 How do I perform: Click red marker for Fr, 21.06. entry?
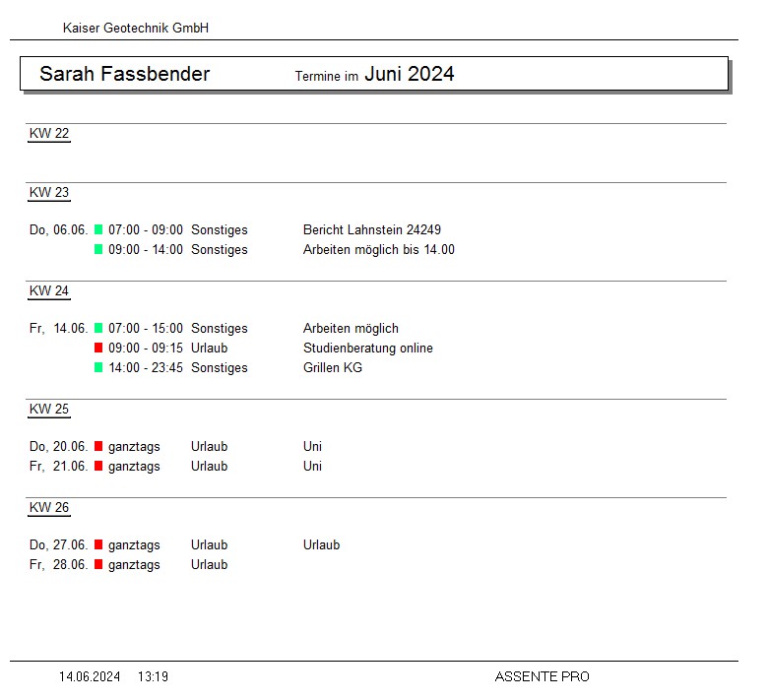pyautogui.click(x=98, y=466)
